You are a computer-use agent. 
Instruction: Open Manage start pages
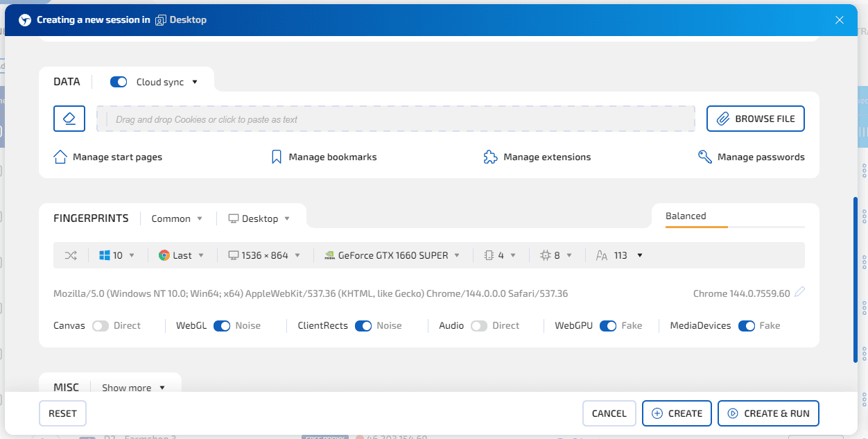coord(108,157)
